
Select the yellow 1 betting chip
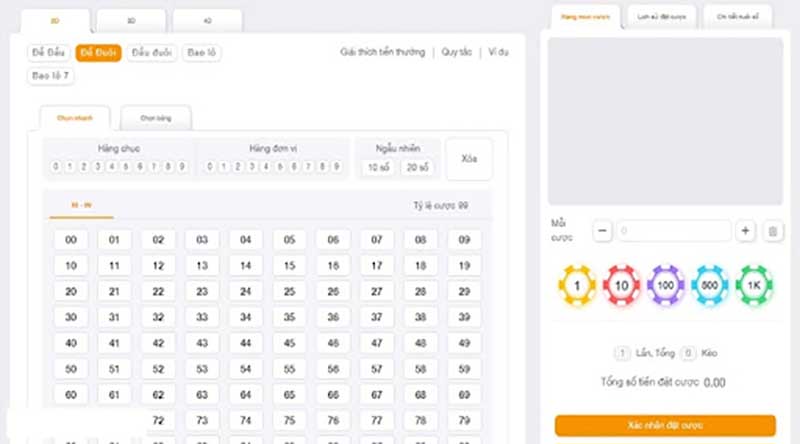pos(576,286)
